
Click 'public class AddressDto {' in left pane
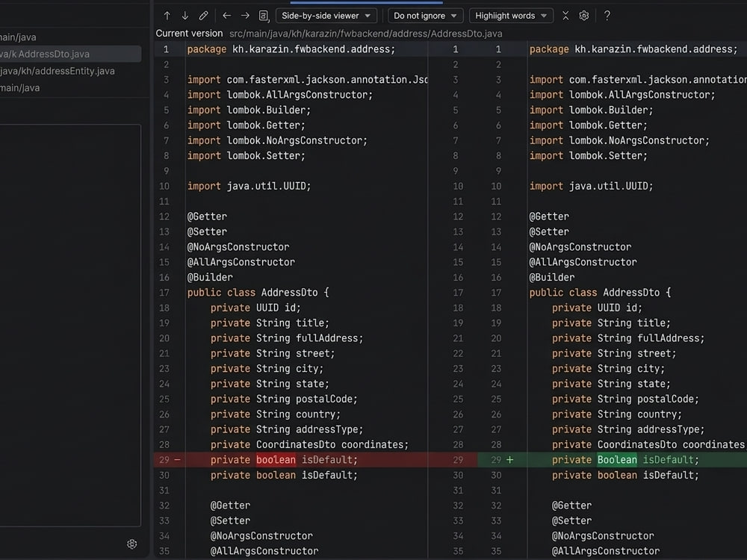258,293
